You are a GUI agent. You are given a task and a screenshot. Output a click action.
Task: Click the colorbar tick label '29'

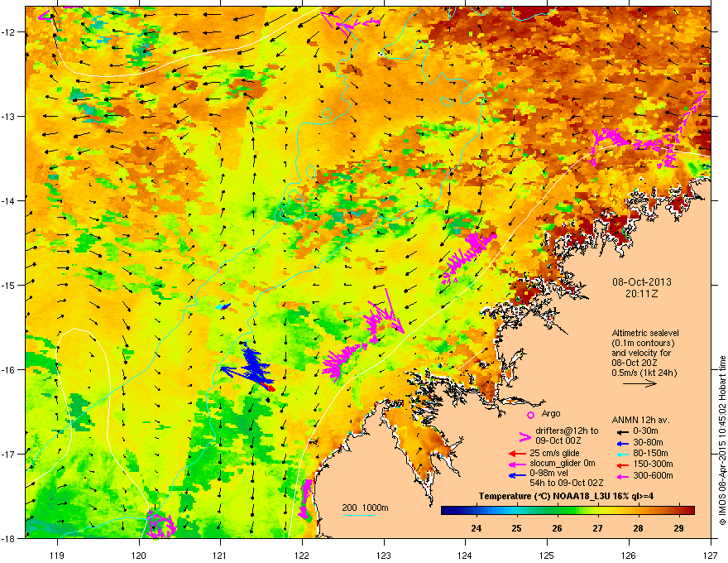[679, 528]
